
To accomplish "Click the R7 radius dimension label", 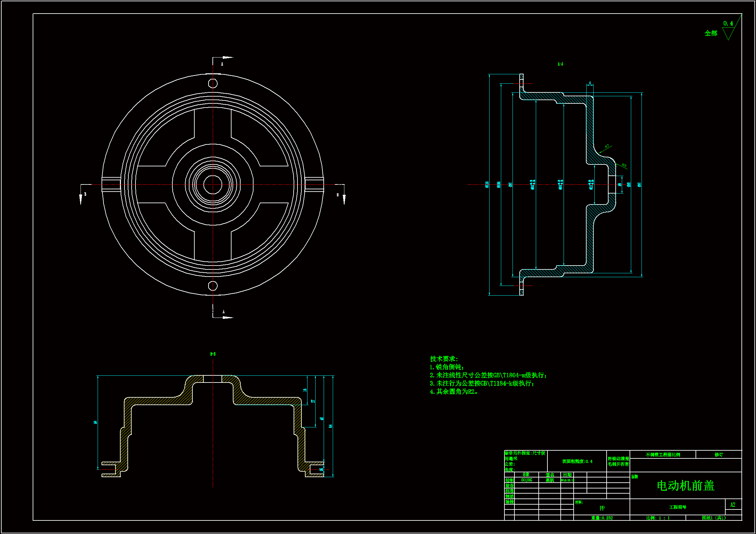I will 607,146.
